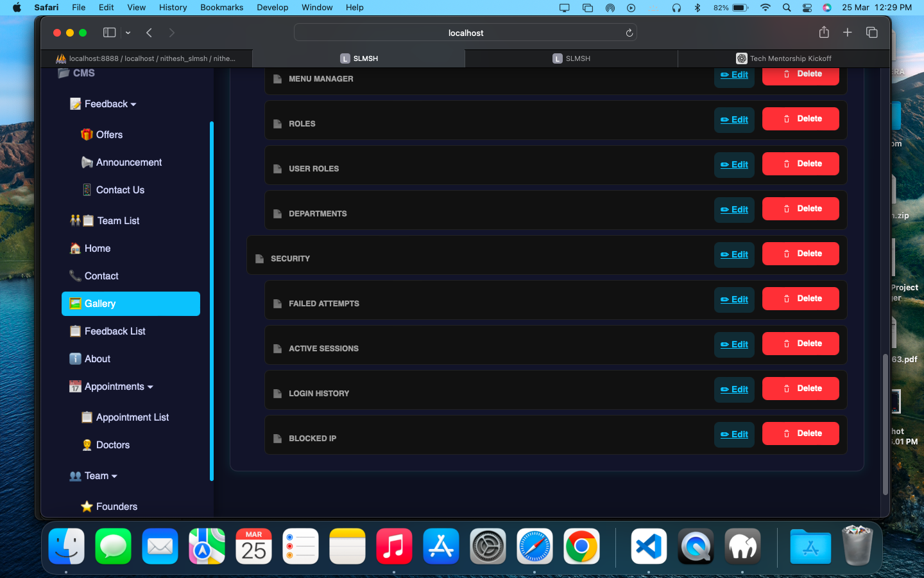Toggle the Team dropdown arrow
This screenshot has height=578, width=924.
(x=114, y=476)
